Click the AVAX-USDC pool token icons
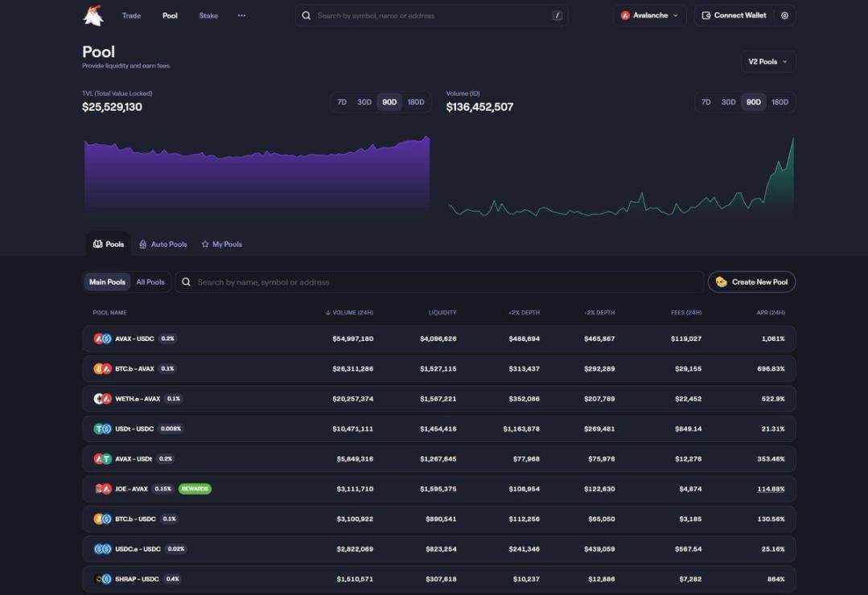868x595 pixels. pos(102,339)
